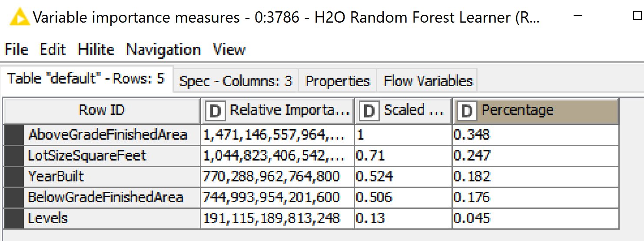Switch to the Flow Variables tab
644x241 pixels.
pyautogui.click(x=428, y=81)
